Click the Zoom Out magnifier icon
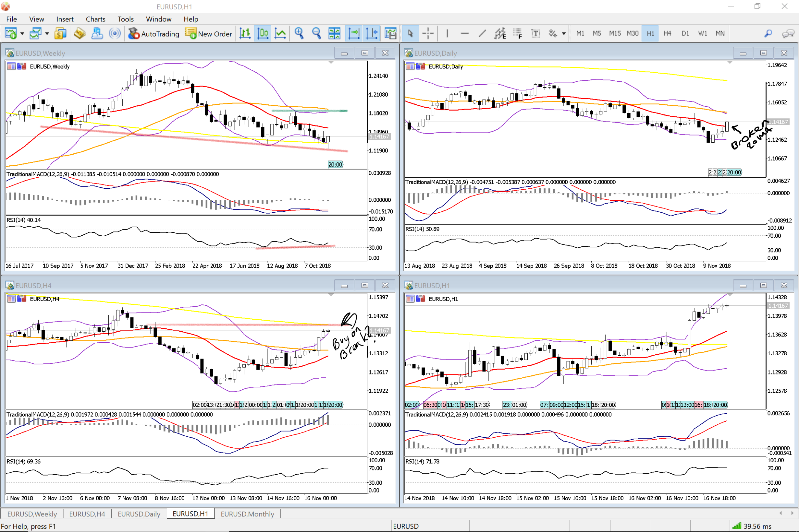 pos(316,33)
